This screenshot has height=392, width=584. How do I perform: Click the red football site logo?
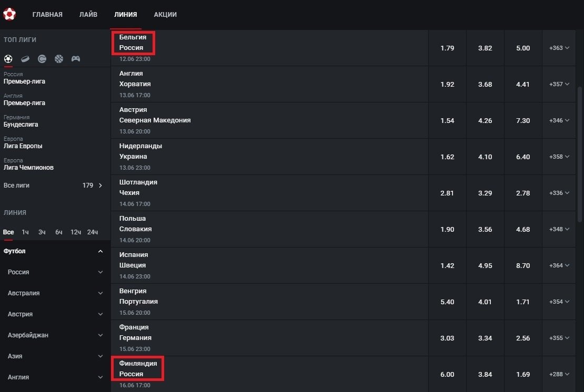9,14
